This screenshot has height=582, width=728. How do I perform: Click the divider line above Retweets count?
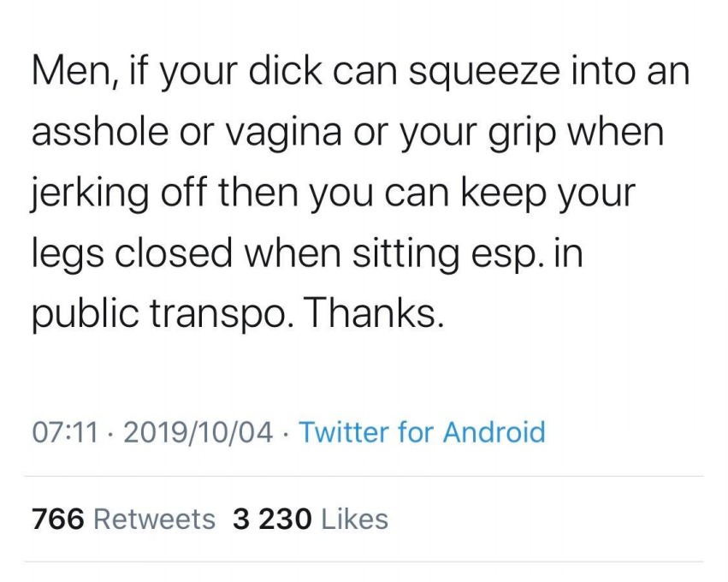click(364, 476)
